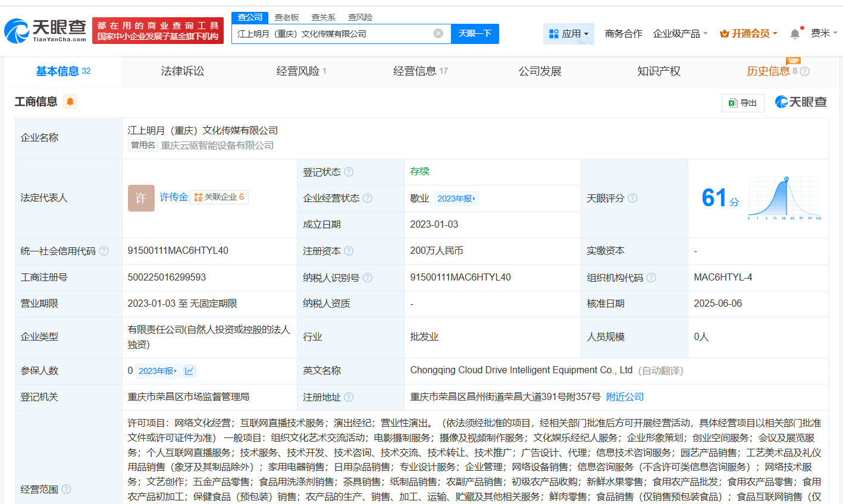Switch to the 法律诉讼 tab
This screenshot has width=843, height=504.
(183, 71)
